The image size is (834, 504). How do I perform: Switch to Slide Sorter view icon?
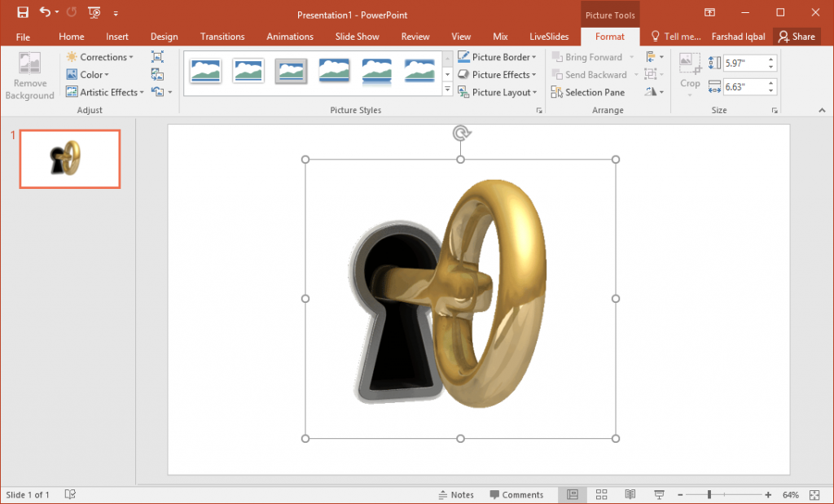(601, 494)
